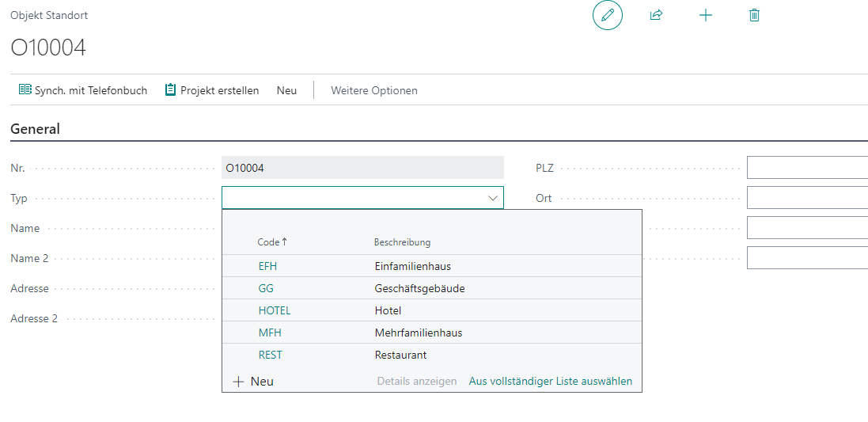
Task: Click the Hotel description cell
Action: point(388,310)
